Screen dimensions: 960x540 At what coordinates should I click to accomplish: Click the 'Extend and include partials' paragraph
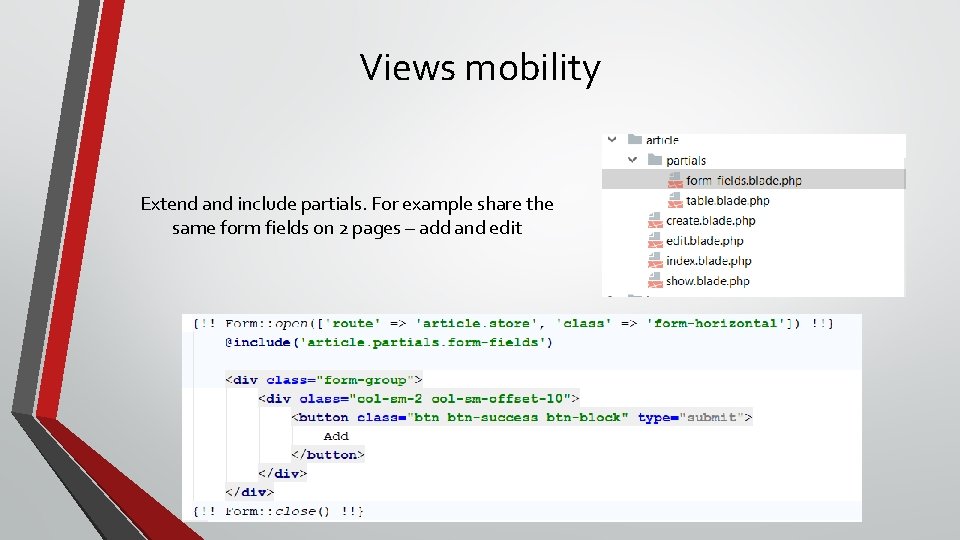point(347,216)
